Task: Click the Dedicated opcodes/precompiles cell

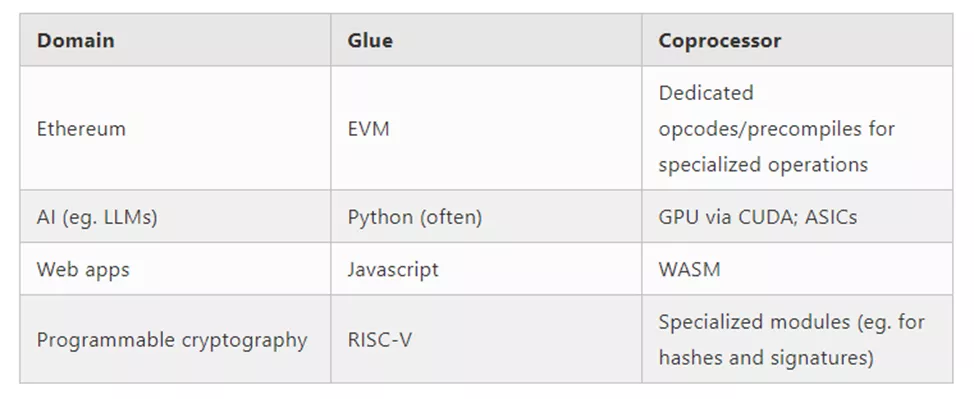Action: tap(797, 129)
